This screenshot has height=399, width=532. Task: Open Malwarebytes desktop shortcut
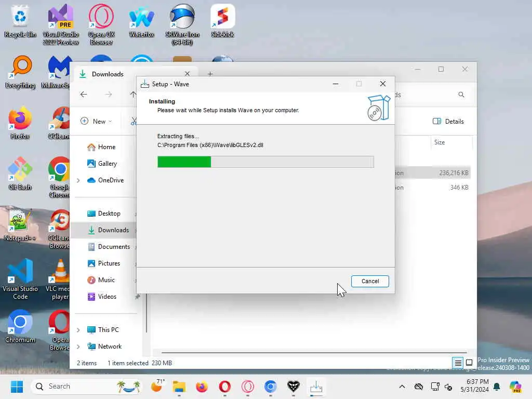pos(56,72)
